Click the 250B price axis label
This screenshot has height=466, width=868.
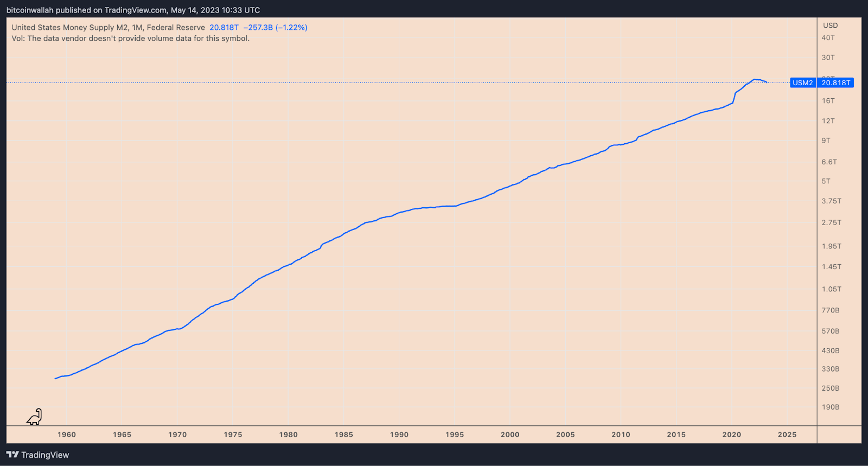click(830, 388)
